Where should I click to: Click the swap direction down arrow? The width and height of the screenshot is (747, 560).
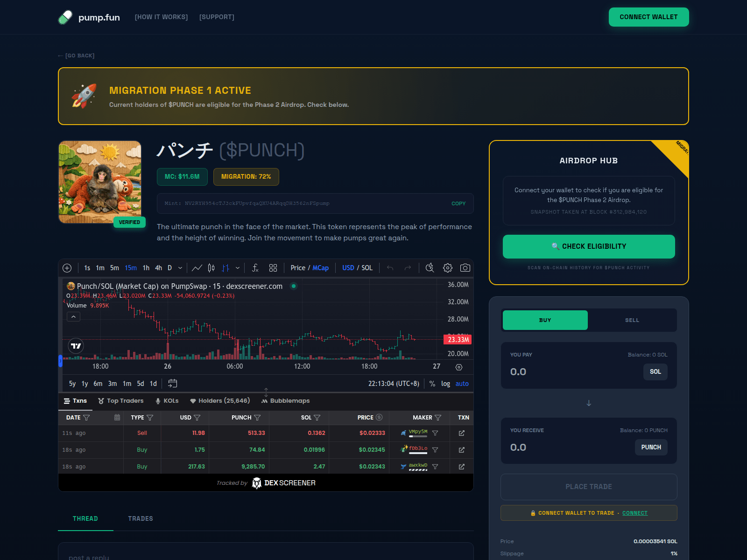(x=589, y=403)
